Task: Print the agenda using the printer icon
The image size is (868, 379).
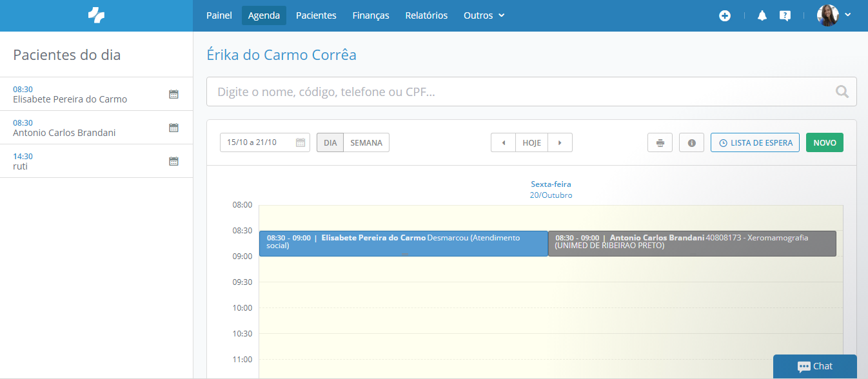Action: coord(660,142)
